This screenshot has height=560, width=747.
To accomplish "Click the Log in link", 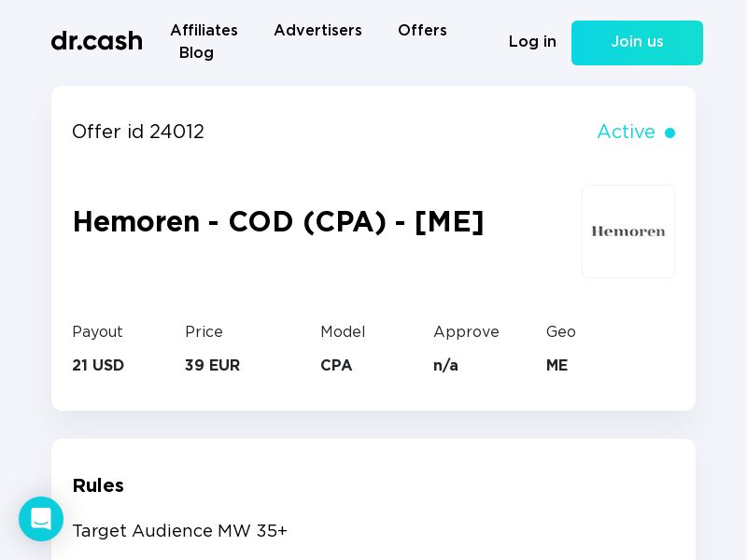I will pyautogui.click(x=532, y=41).
